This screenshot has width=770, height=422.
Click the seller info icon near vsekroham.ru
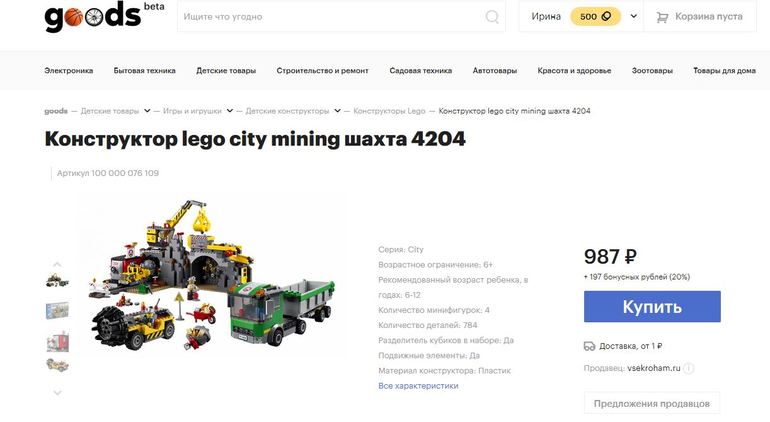pos(689,368)
